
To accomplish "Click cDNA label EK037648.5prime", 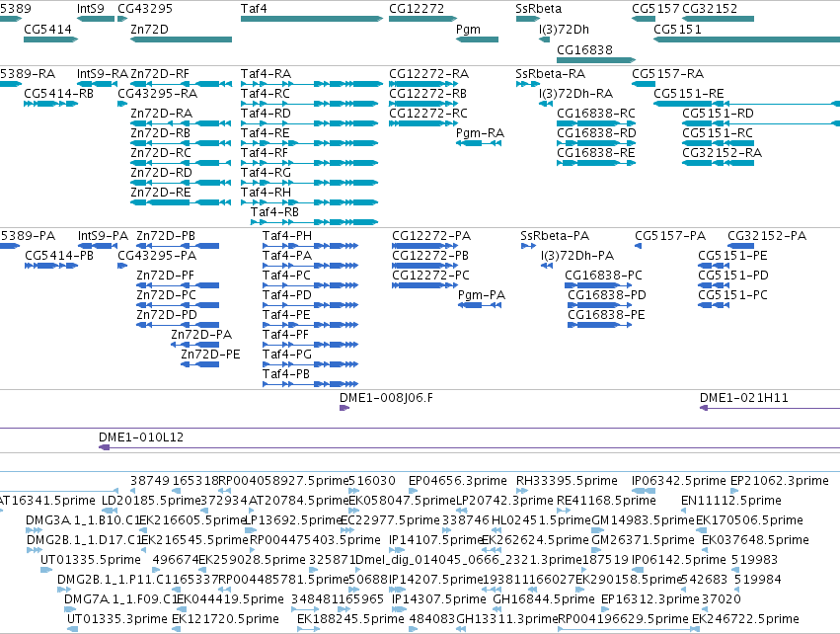I will (x=755, y=539).
